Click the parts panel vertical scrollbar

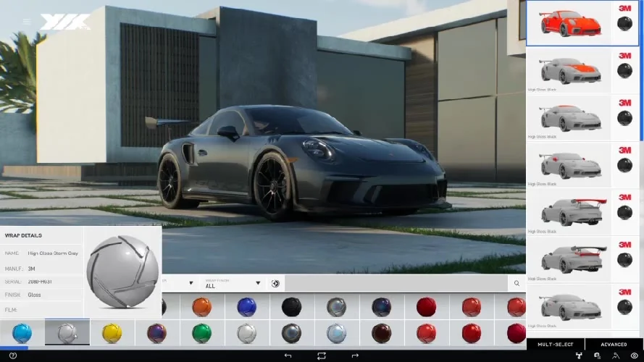pyautogui.click(x=642, y=71)
